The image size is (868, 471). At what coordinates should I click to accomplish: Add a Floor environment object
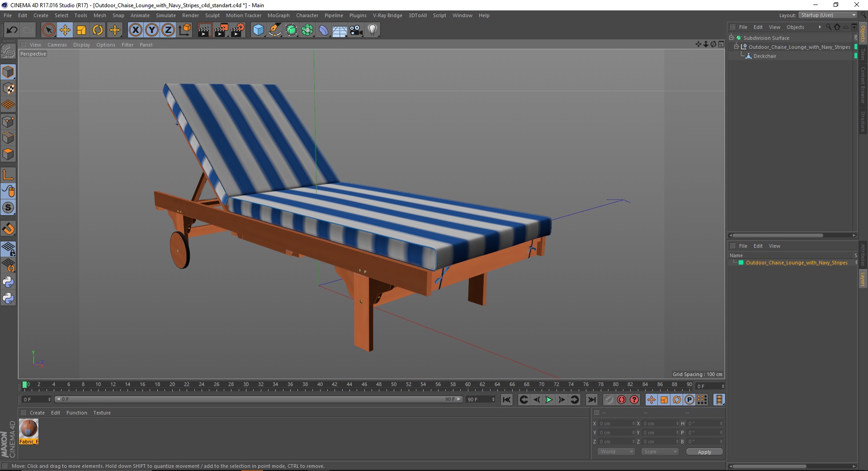click(x=340, y=30)
